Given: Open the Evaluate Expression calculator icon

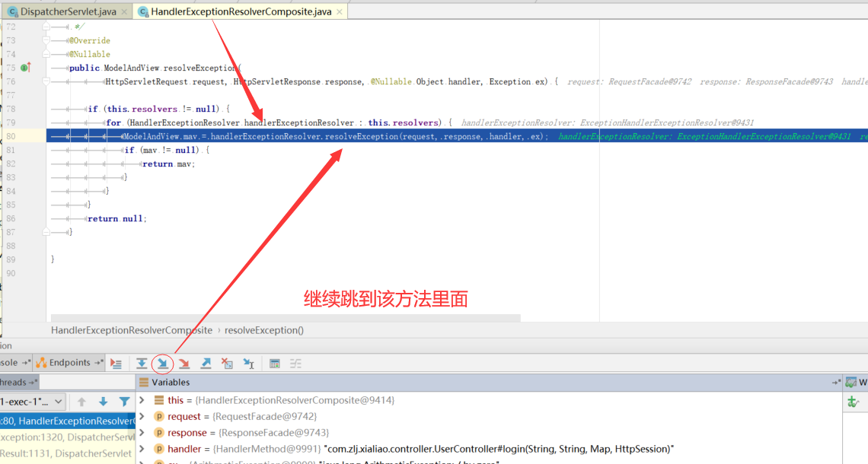Looking at the screenshot, I should pos(275,364).
